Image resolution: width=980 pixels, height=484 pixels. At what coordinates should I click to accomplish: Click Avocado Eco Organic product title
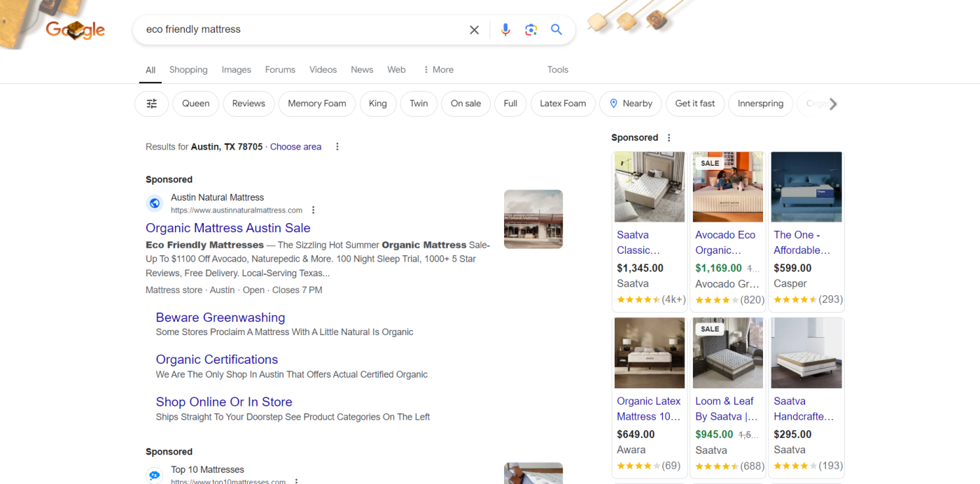[725, 243]
